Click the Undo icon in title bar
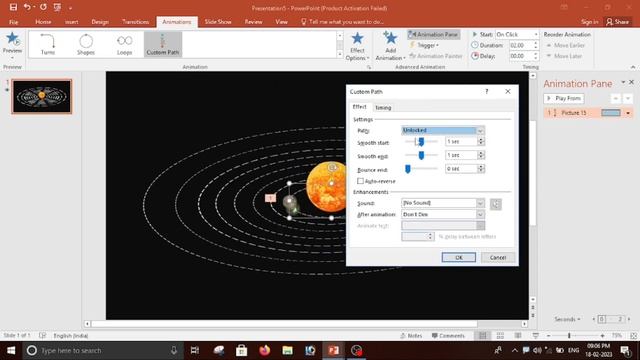The height and width of the screenshot is (360, 640). 27,7
